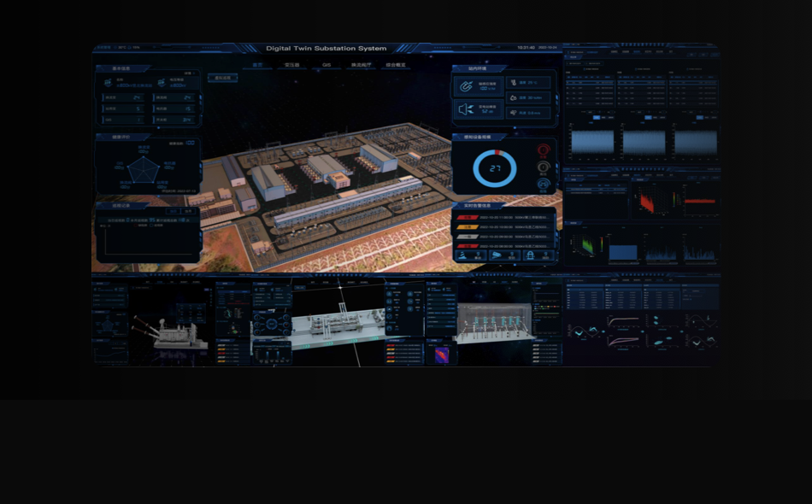Click the donut chart showing 27 devices
The width and height of the screenshot is (812, 504).
pos(495,170)
